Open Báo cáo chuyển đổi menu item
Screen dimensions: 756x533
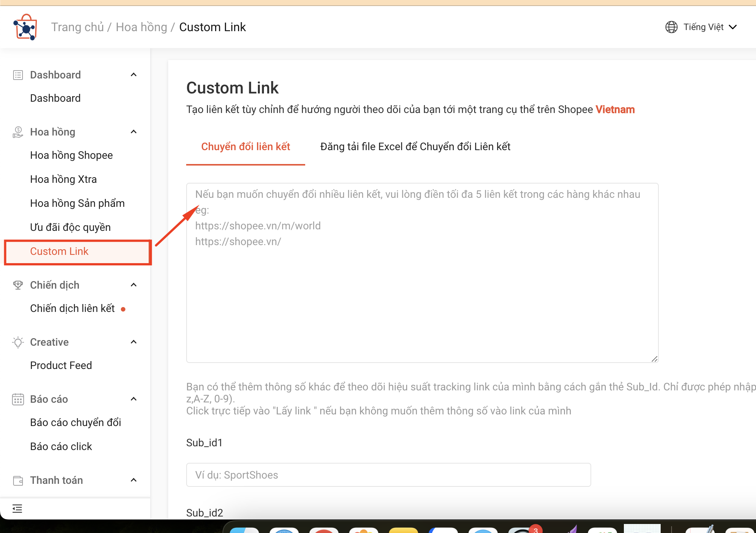pos(75,422)
